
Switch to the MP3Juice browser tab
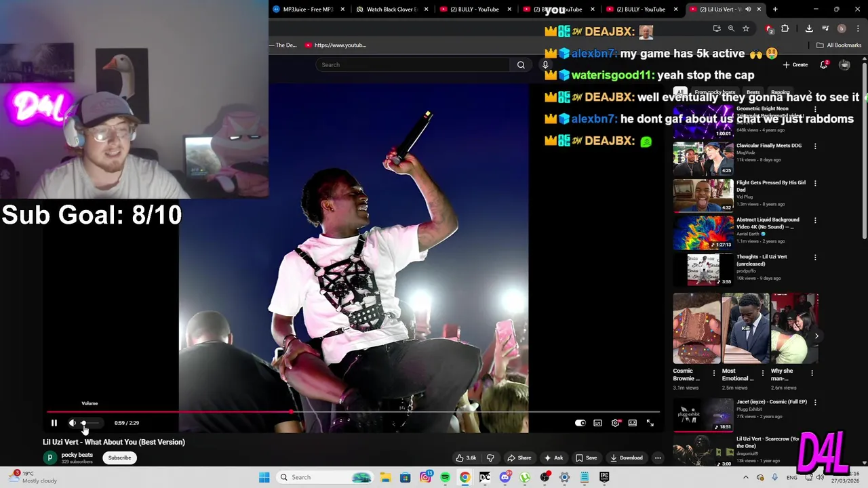click(309, 9)
